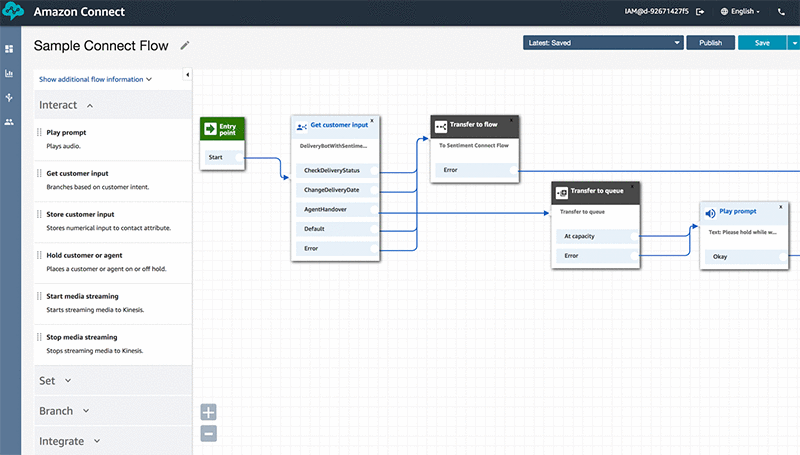Image resolution: width=800 pixels, height=455 pixels.
Task: Open the users icon in left sidebar
Action: [x=9, y=122]
